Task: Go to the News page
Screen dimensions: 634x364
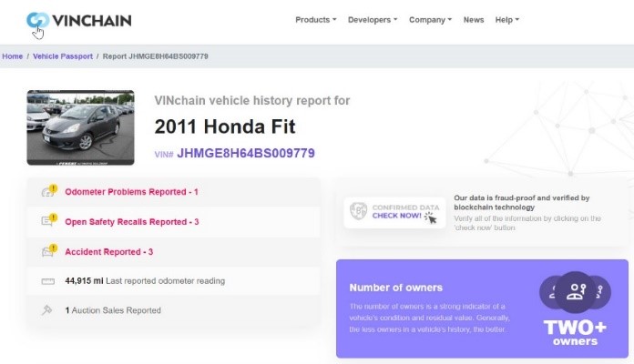Action: coord(474,20)
